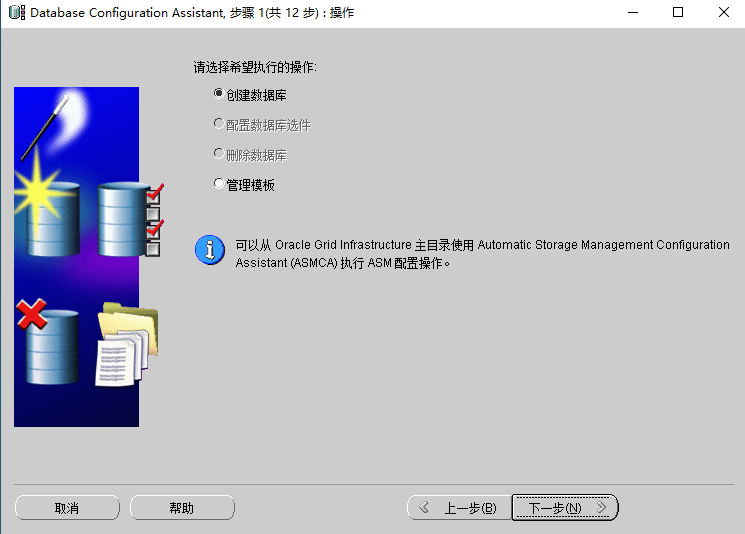This screenshot has width=745, height=534.
Task: Click the checklist configure database cylinder graphic
Action: (x=131, y=219)
